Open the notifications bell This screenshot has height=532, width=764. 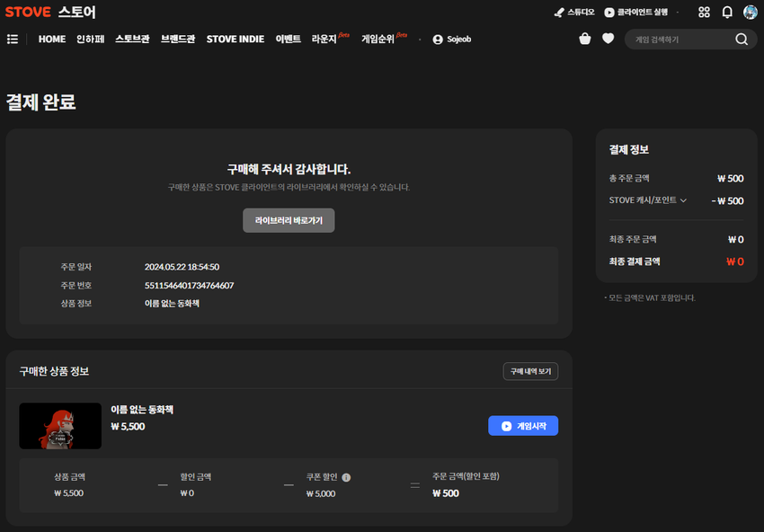pos(727,13)
